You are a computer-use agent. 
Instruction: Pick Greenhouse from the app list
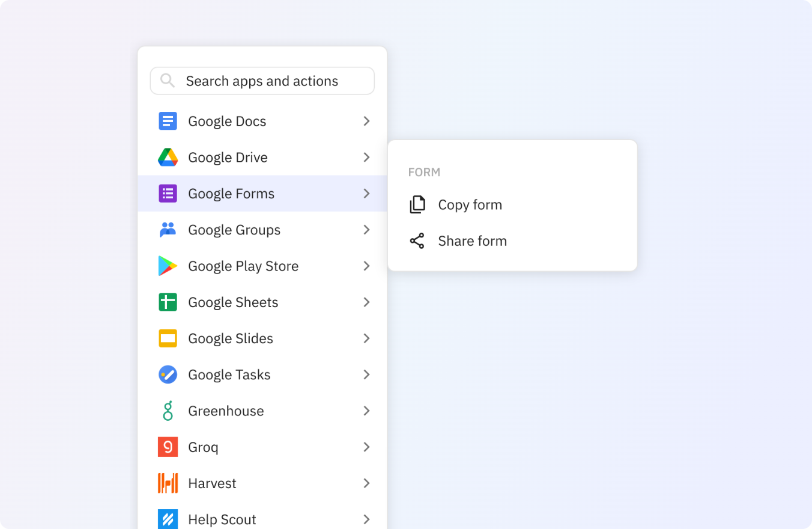262,411
